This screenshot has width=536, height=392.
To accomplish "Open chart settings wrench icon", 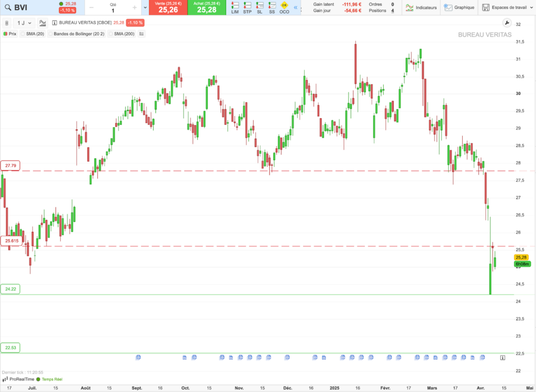I will coord(507,23).
